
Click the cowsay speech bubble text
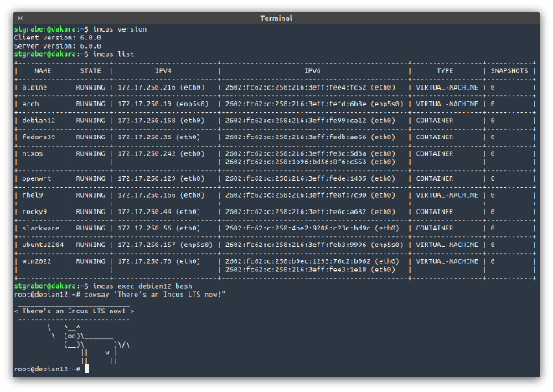[74, 311]
